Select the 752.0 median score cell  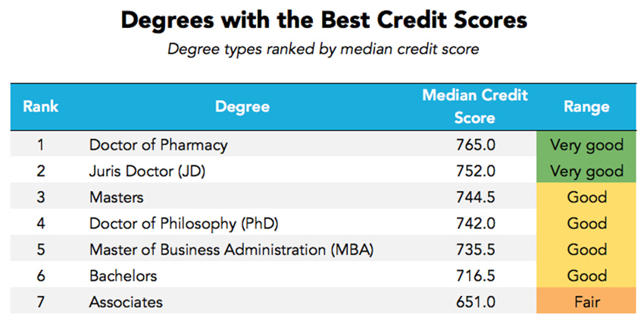click(477, 171)
